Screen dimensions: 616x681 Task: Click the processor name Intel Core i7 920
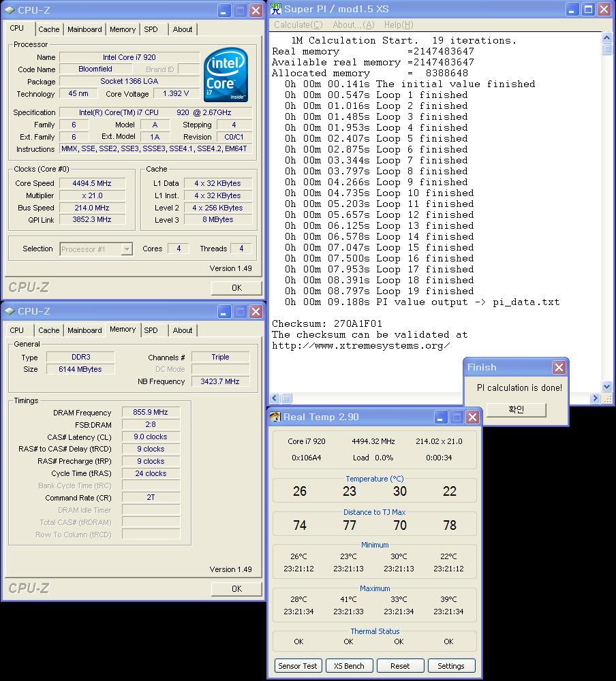click(129, 57)
